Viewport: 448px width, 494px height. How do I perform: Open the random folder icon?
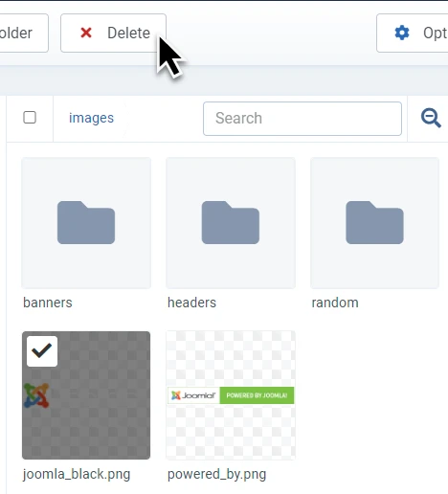pos(374,222)
